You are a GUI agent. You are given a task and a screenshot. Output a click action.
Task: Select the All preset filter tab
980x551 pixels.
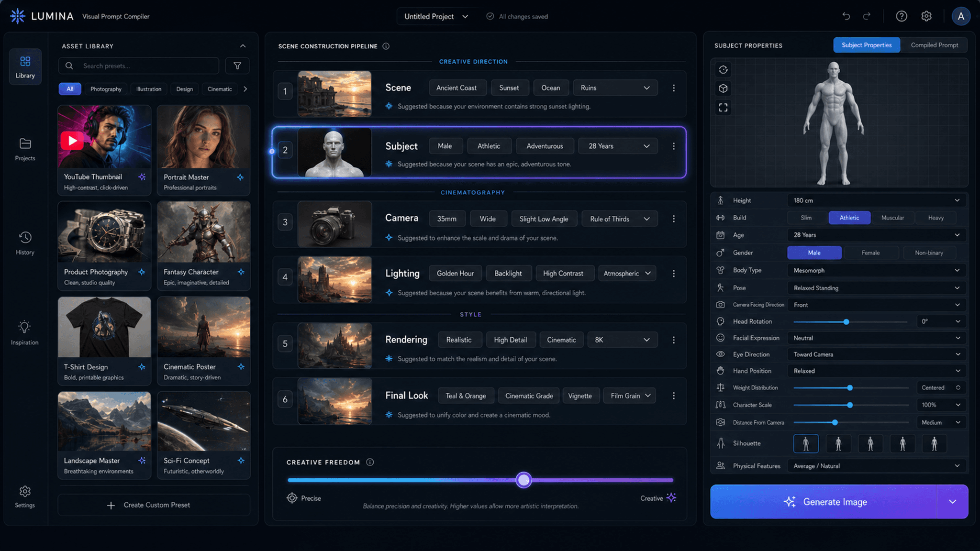pyautogui.click(x=70, y=89)
